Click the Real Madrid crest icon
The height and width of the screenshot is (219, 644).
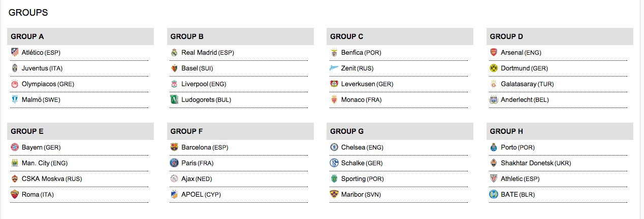[174, 52]
